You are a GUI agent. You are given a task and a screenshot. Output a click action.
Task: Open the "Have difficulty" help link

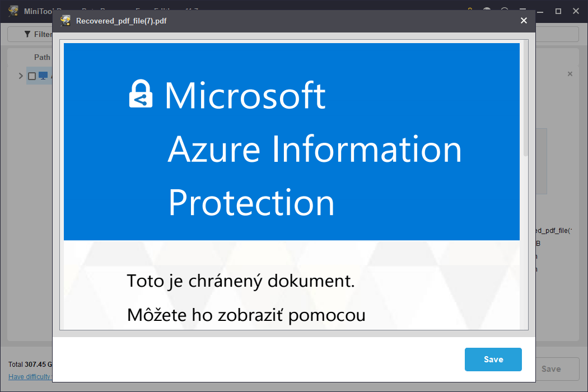[30, 376]
